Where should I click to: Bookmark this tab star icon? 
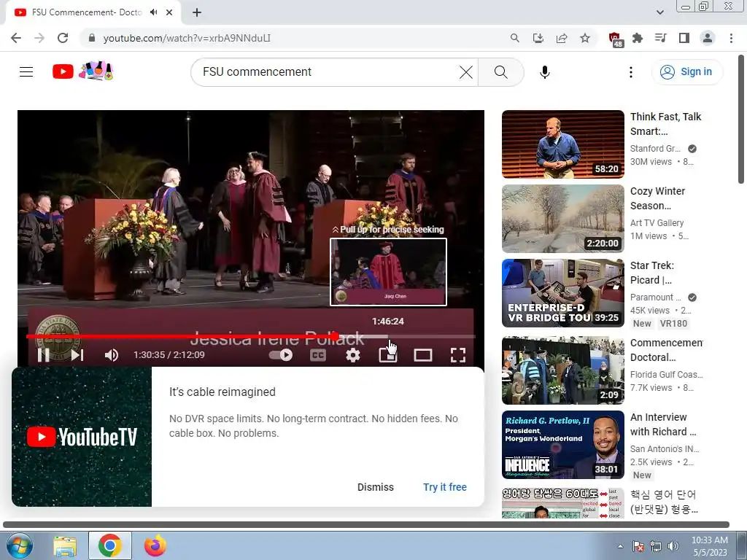coord(585,38)
